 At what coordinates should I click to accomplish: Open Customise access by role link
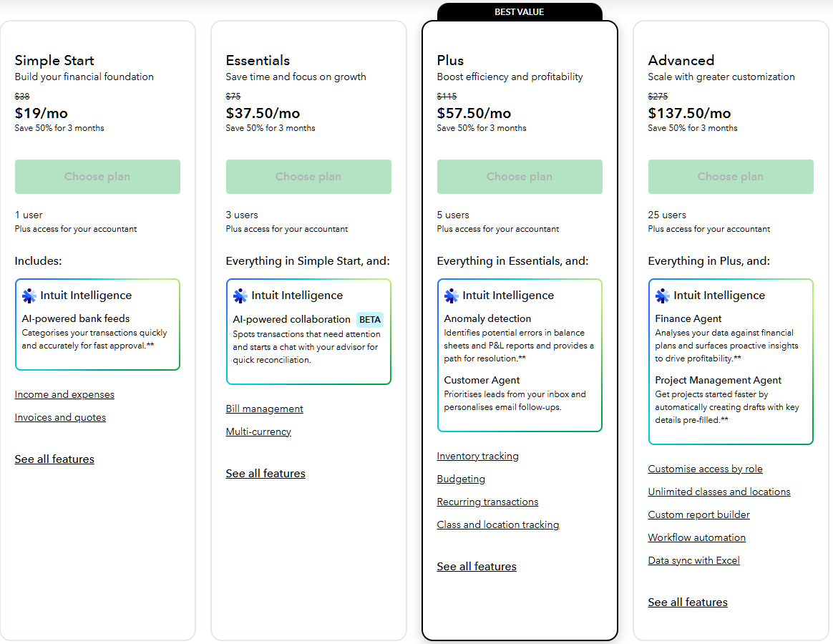(705, 469)
